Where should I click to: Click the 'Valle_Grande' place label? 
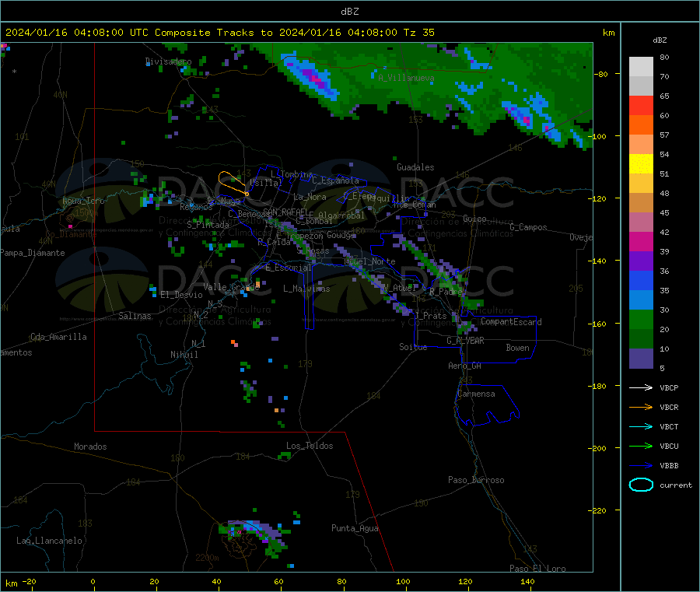click(231, 286)
